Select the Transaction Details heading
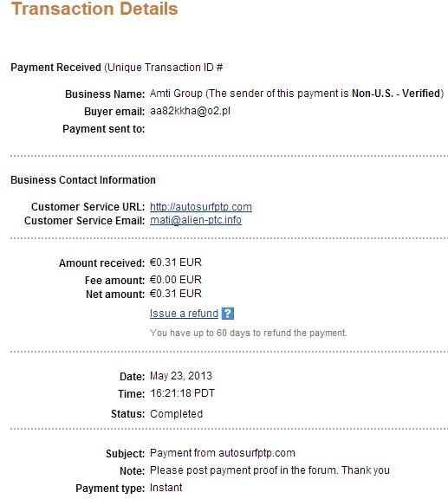 coord(94,9)
